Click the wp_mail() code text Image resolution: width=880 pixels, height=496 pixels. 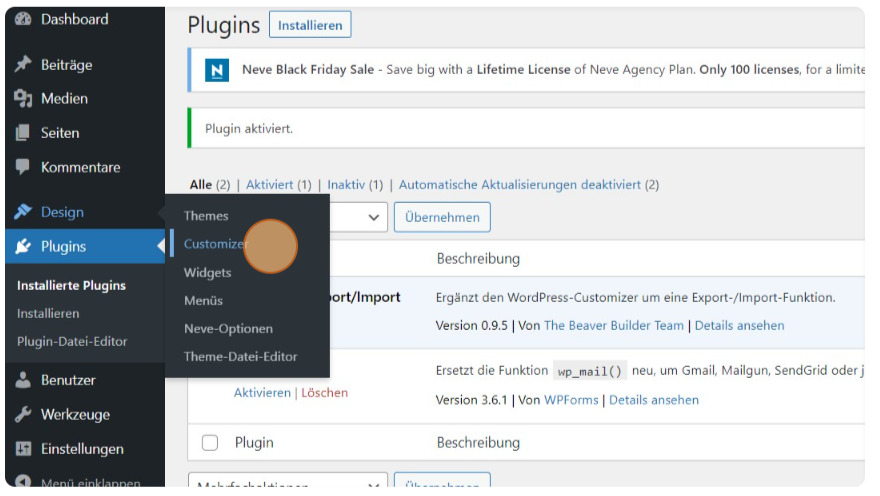pos(590,371)
